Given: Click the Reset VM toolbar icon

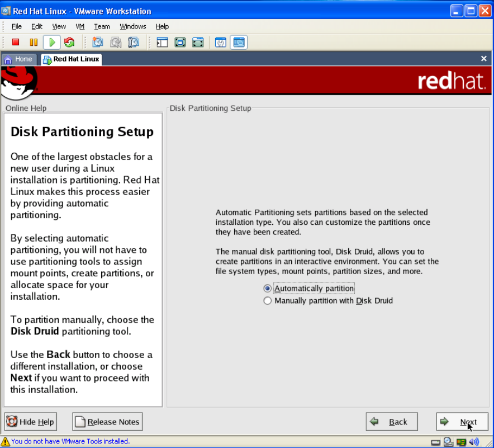Looking at the screenshot, I should pyautogui.click(x=69, y=42).
